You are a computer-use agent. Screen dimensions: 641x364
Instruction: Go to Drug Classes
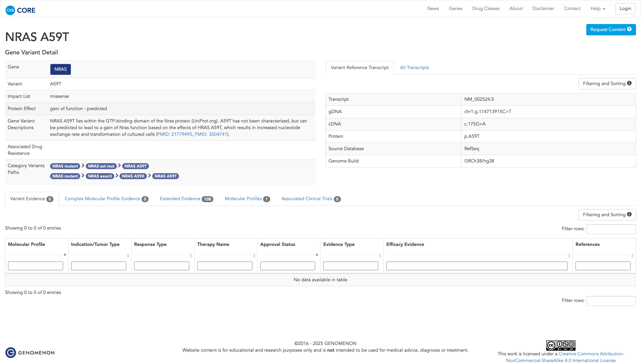(486, 9)
